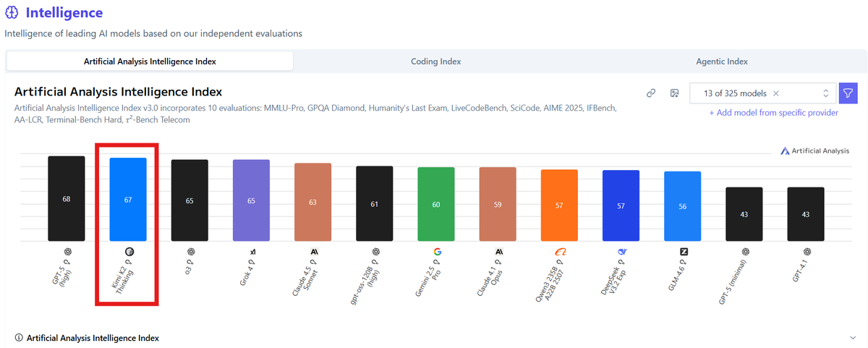Clear the 13 of 325 models selection
This screenshot has width=868, height=348.
coord(776,93)
